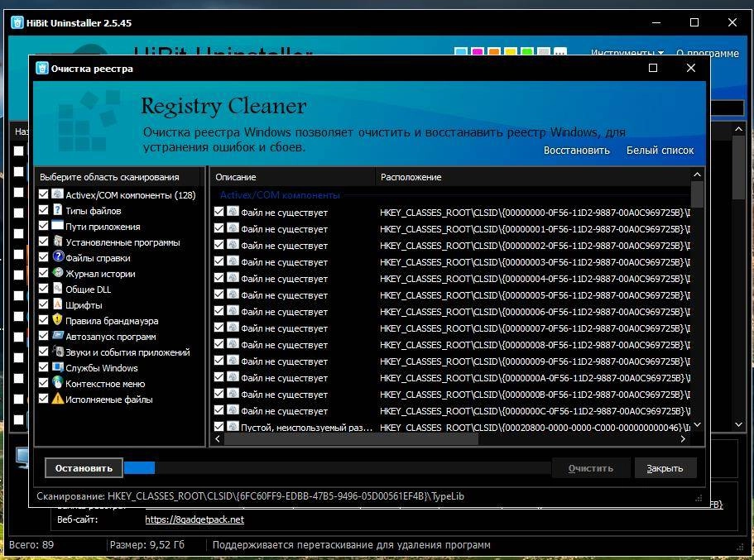
Task: Disable the Службы Windows scan checkbox
Action: (43, 367)
